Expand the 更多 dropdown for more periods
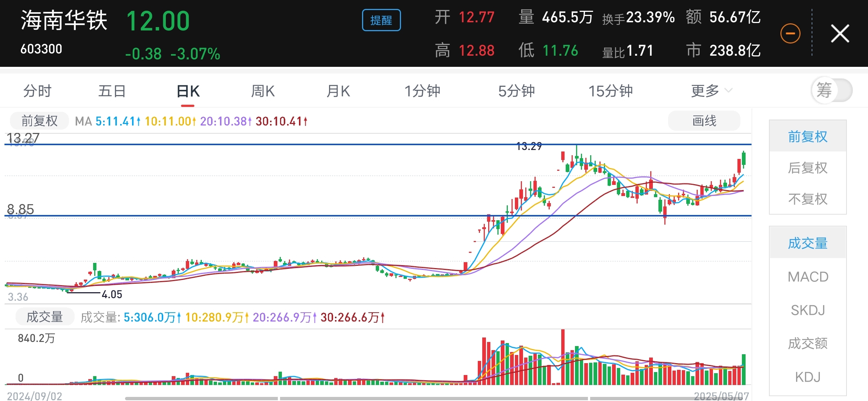The width and height of the screenshot is (868, 401). [711, 91]
